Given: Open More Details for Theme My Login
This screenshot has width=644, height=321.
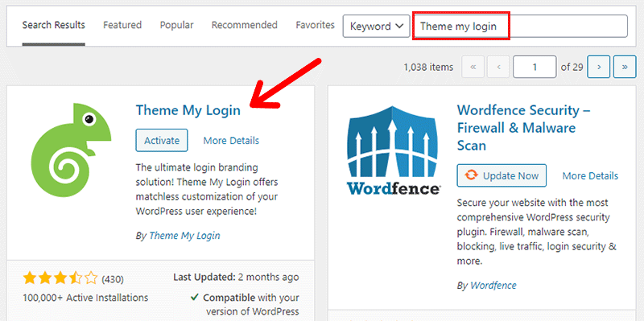Looking at the screenshot, I should click(x=231, y=140).
